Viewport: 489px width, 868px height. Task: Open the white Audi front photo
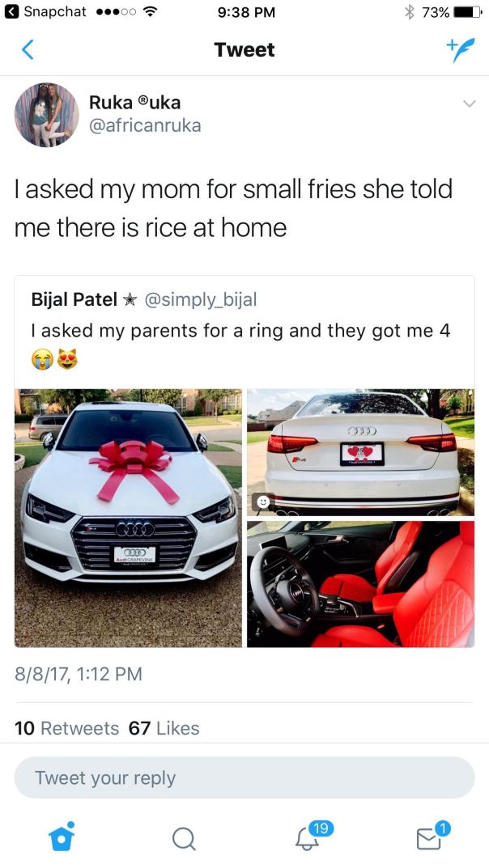pos(128,518)
